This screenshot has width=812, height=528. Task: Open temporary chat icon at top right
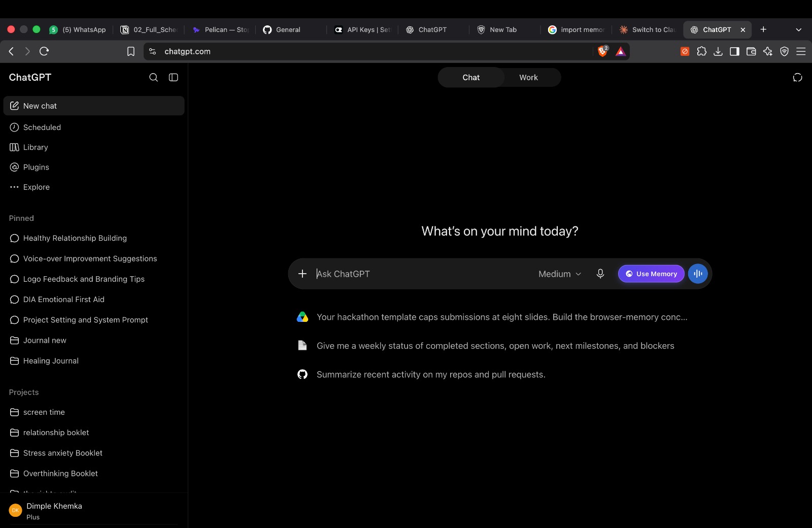pos(797,77)
